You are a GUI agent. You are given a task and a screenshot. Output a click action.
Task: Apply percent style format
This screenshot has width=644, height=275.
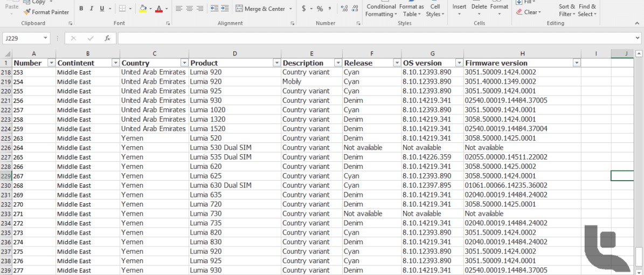(320, 9)
